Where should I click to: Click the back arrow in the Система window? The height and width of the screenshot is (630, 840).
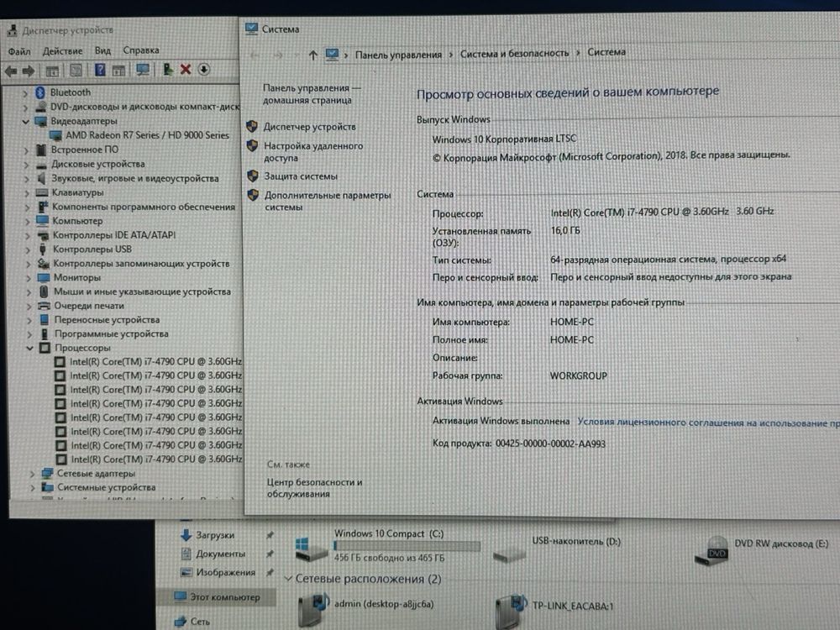pyautogui.click(x=255, y=55)
